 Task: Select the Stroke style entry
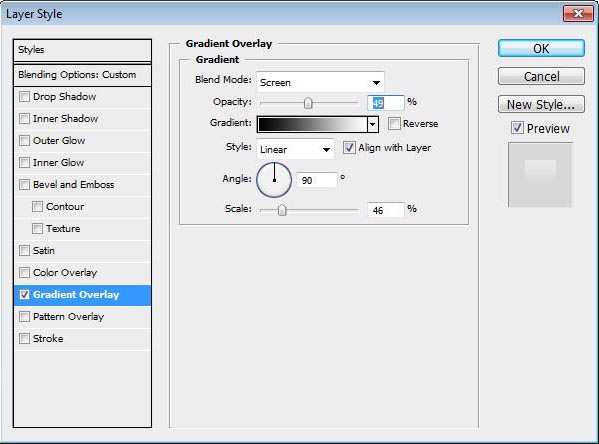coord(82,339)
